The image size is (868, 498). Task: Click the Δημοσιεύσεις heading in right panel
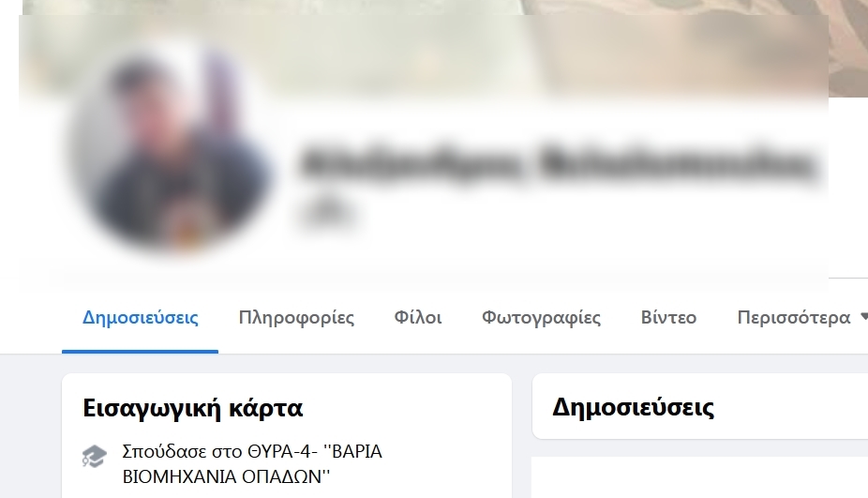pos(634,407)
